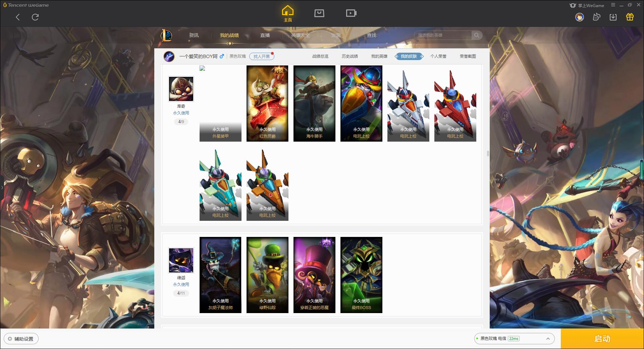The height and width of the screenshot is (349, 644).
Task: Switch to the 我的战绩 tab
Action: pos(229,35)
